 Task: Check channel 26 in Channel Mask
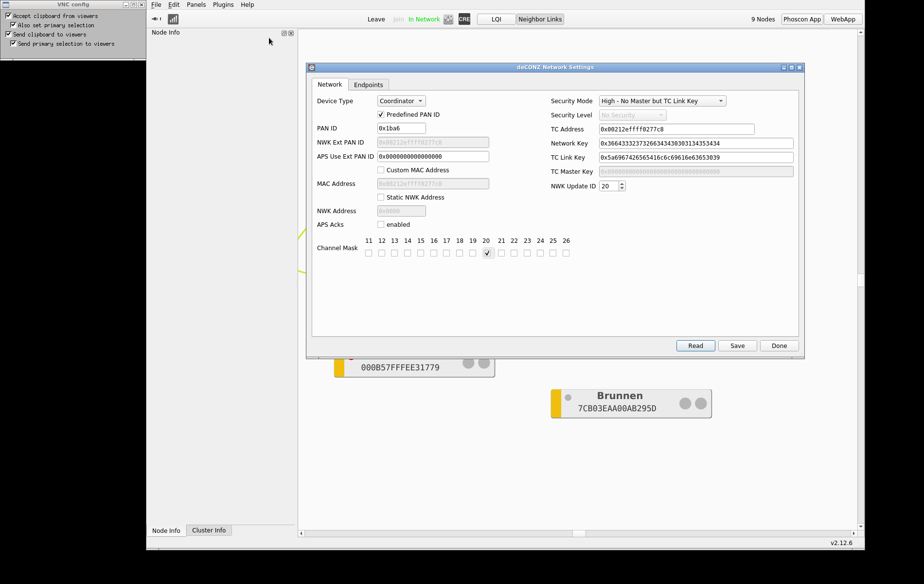[566, 253]
